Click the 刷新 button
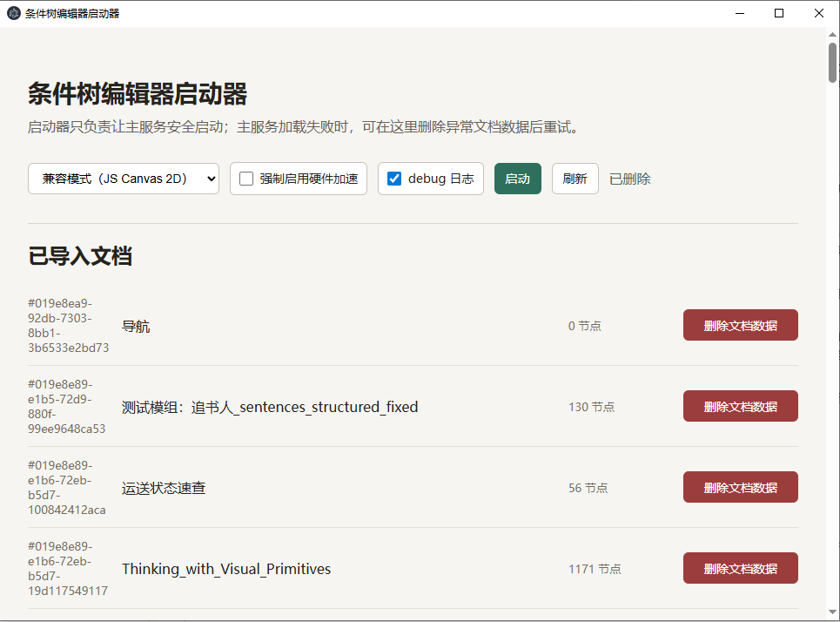The image size is (840, 622). pyautogui.click(x=575, y=179)
